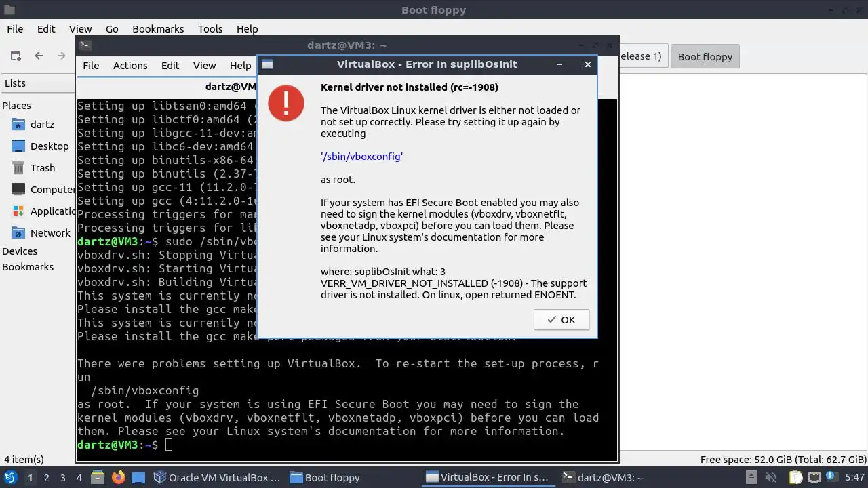Click file manager title bar folder icon
The image size is (868, 488).
click(x=8, y=10)
